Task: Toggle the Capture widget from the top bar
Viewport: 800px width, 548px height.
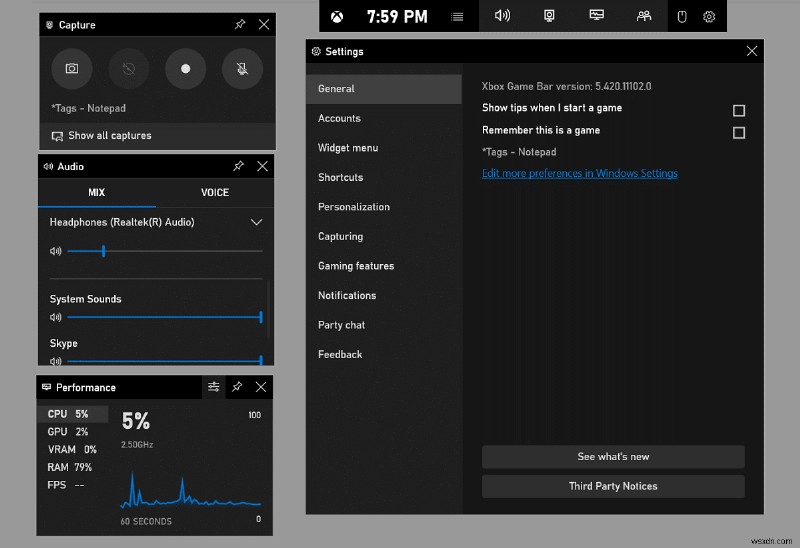Action: [549, 16]
